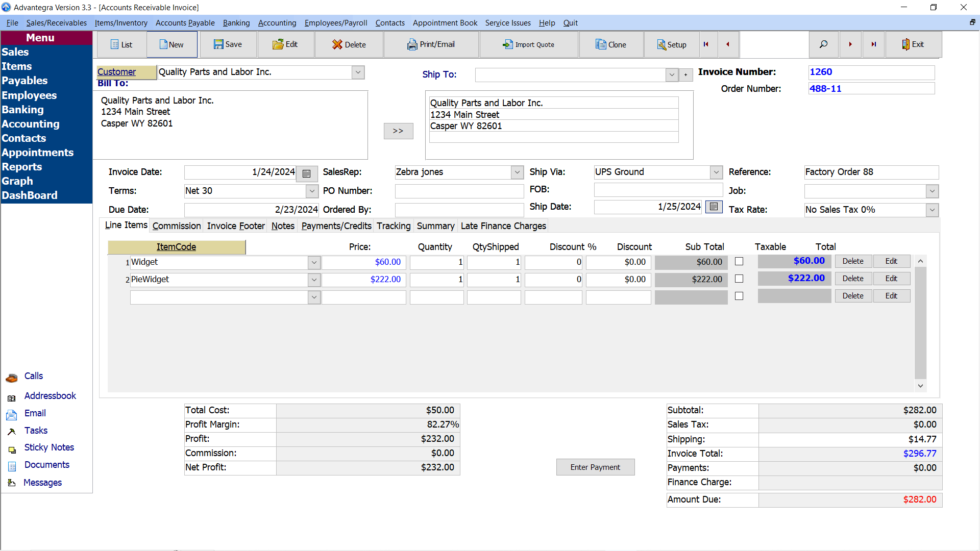Click the Reference field with Factory Order 88
980x551 pixels.
[871, 172]
